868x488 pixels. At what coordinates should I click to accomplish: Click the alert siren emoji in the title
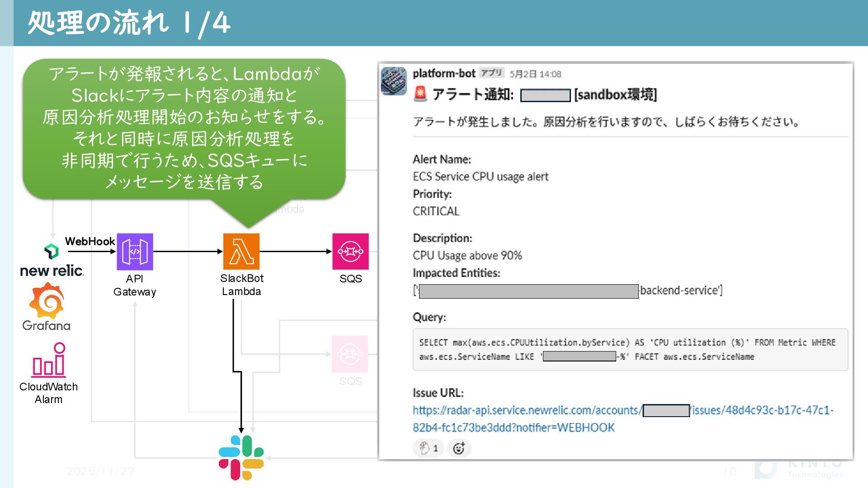pos(420,94)
